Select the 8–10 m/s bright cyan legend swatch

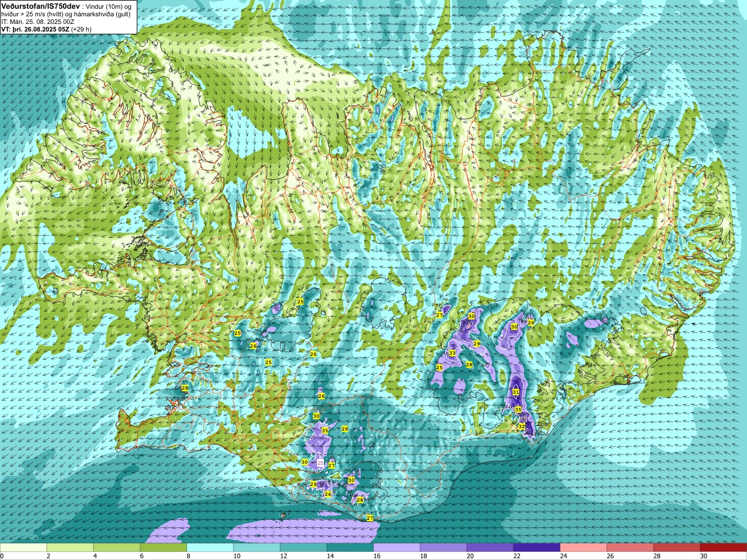click(210, 548)
